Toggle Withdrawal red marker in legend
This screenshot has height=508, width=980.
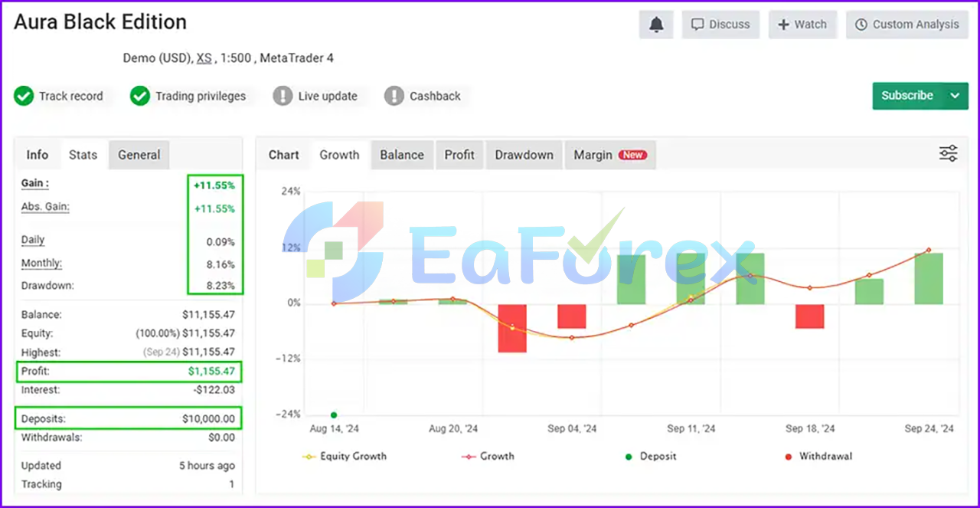click(x=818, y=456)
